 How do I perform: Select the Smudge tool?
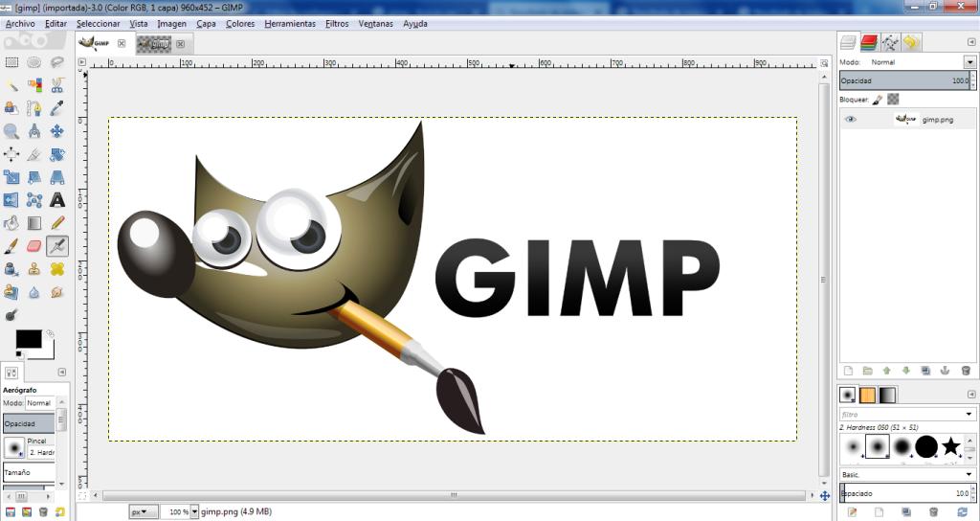pos(56,292)
